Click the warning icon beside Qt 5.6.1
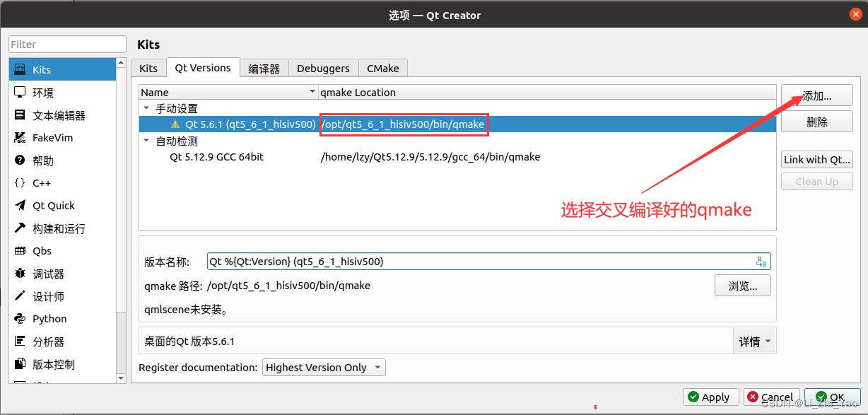Image resolution: width=868 pixels, height=415 pixels. [175, 124]
